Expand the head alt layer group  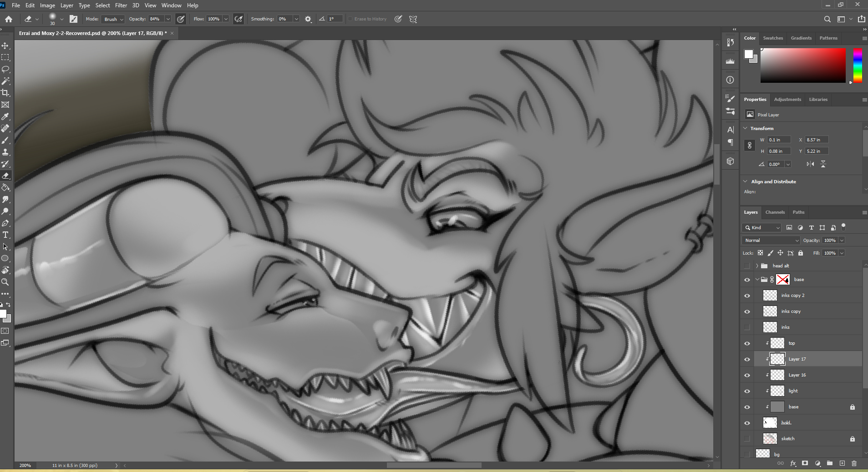pos(757,266)
